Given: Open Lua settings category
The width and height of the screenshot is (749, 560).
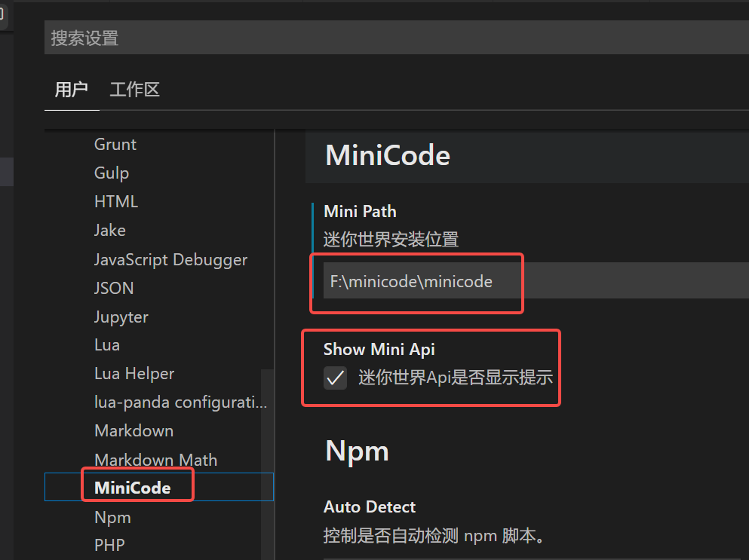Looking at the screenshot, I should [x=107, y=344].
